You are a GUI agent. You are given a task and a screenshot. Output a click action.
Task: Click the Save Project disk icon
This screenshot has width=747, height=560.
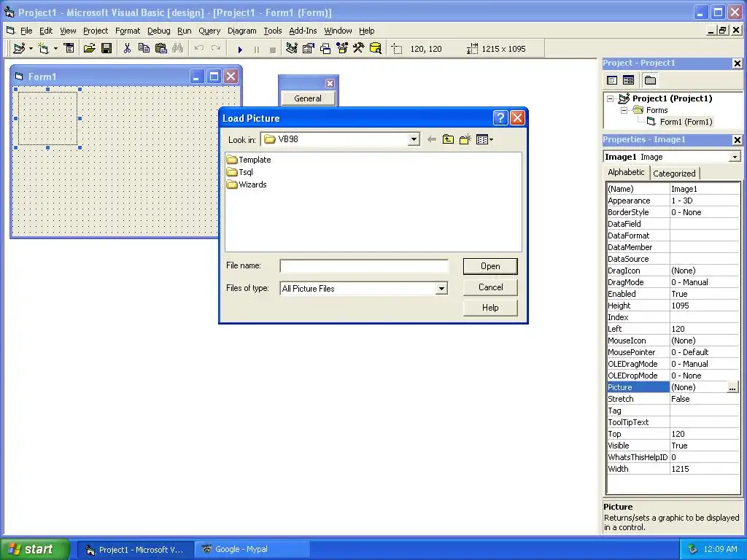click(107, 49)
